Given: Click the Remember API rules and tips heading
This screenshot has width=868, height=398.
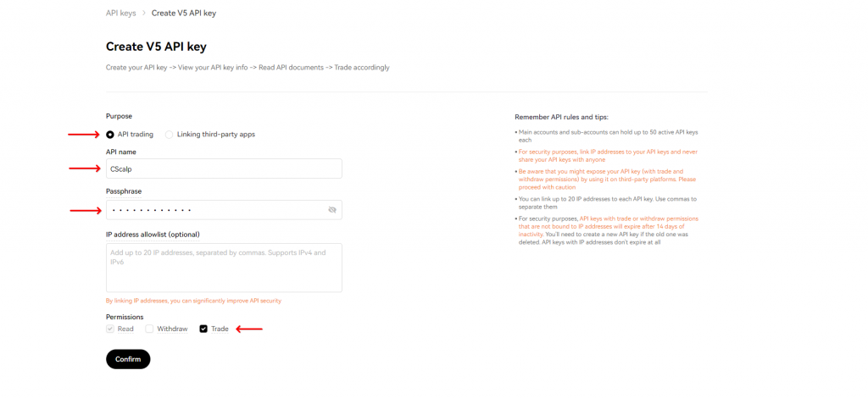Looking at the screenshot, I should pos(561,117).
